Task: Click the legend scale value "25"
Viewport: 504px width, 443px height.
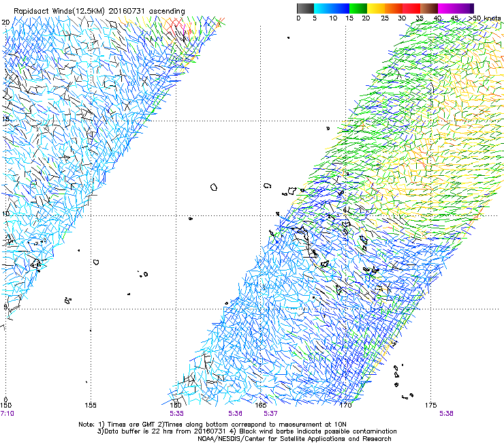Action: coord(385,18)
